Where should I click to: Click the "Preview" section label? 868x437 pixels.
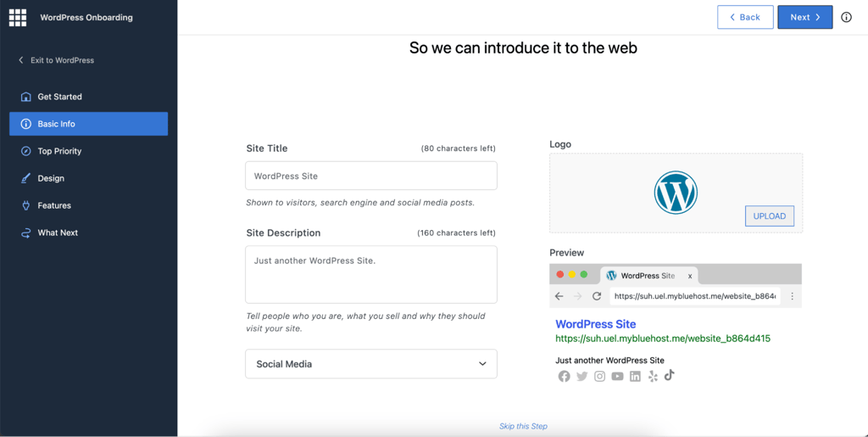coord(567,253)
